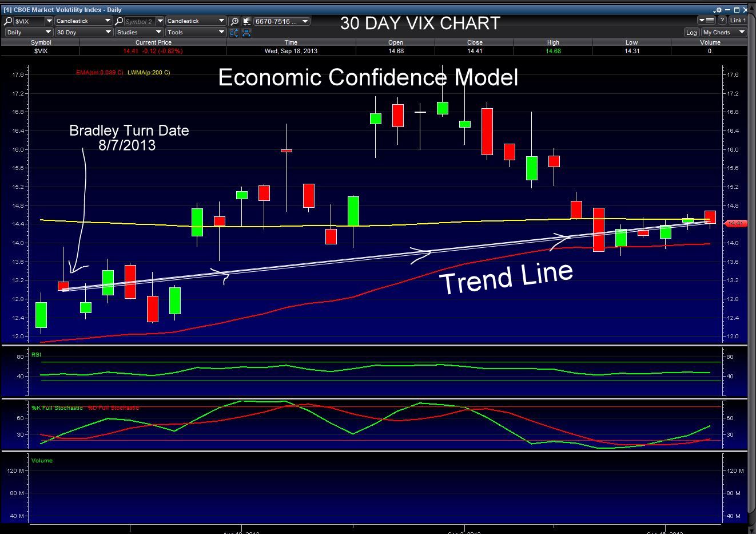
Task: Select the $VIX cell in the quote row
Action: 41,51
